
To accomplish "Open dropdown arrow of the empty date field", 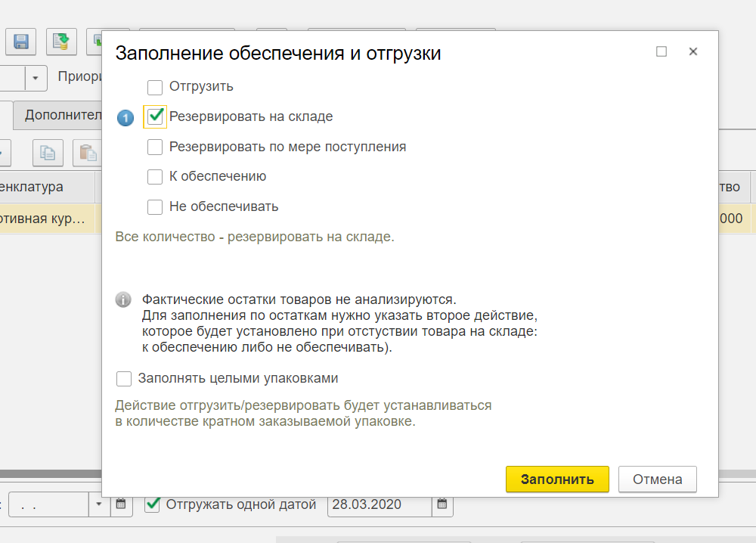I will [99, 504].
